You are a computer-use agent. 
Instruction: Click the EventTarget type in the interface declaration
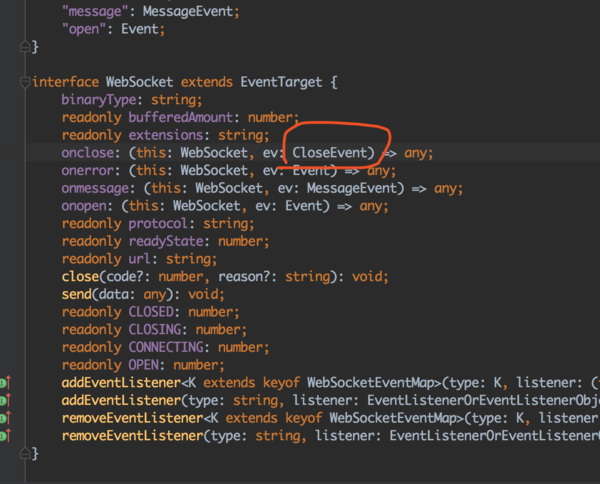[281, 82]
